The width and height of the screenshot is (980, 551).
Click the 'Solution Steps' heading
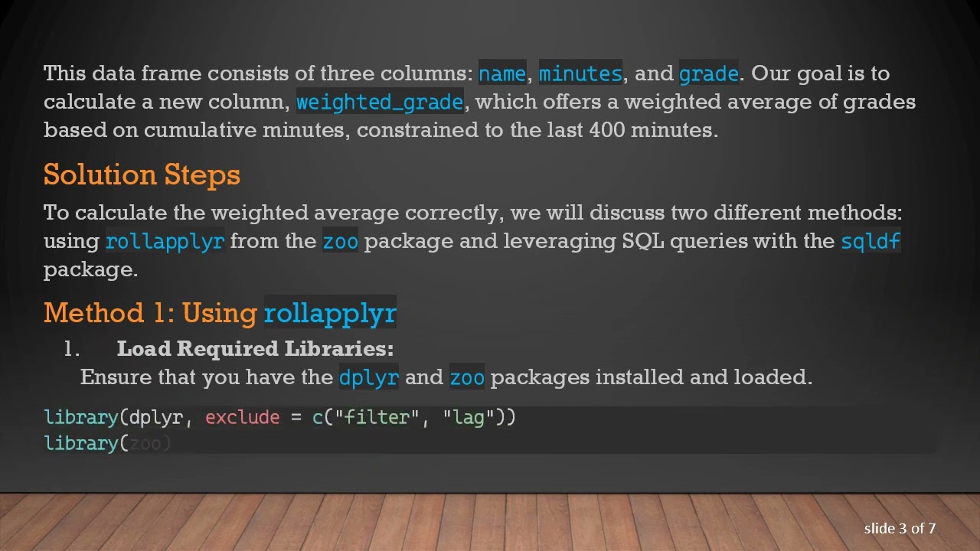point(142,174)
